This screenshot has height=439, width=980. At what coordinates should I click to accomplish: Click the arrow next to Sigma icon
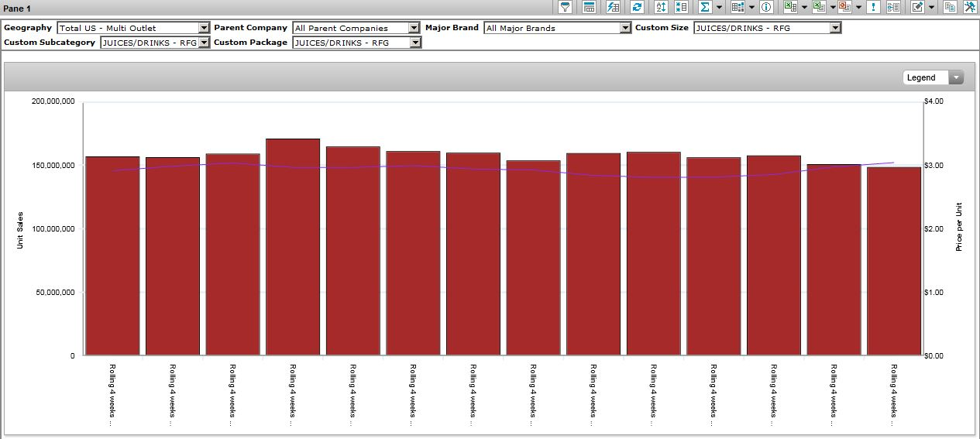point(720,8)
